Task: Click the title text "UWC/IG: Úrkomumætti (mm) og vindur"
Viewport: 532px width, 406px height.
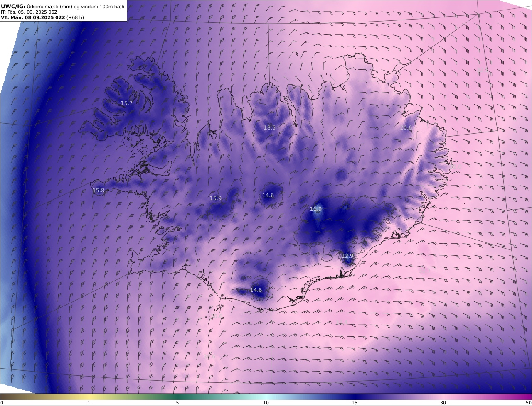Action: pos(62,6)
